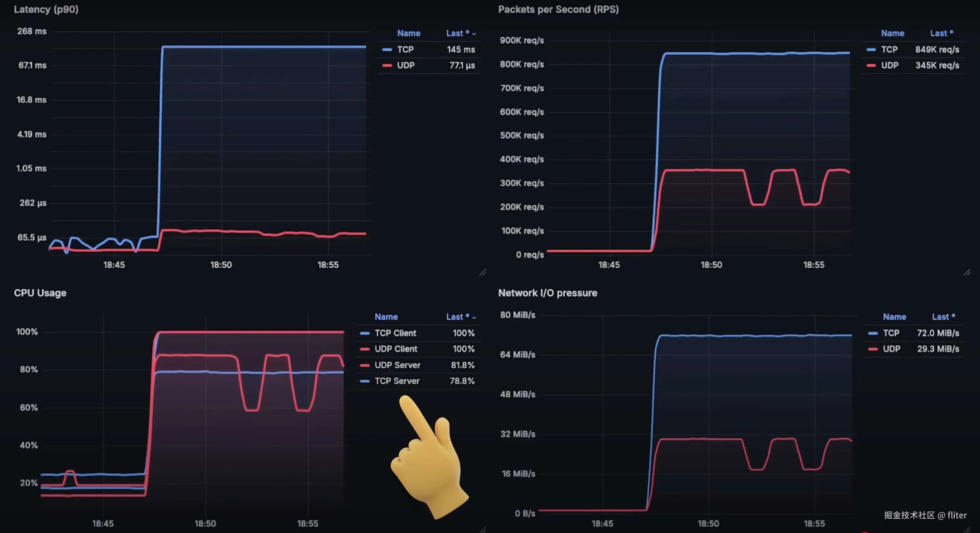Viewport: 980px width, 533px height.
Task: Toggle TCP Server series in CPU Usage legend
Action: pos(397,381)
